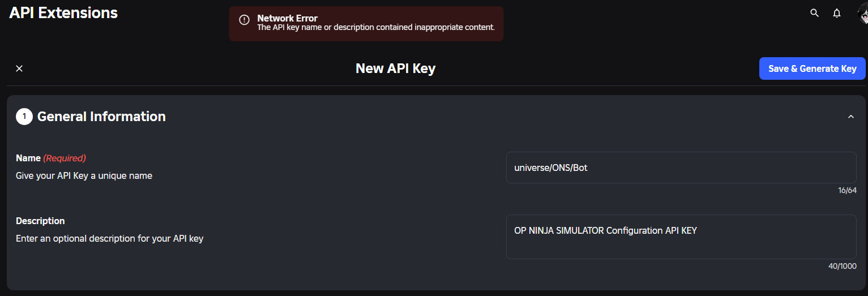Click the 16/64 character counter
The width and height of the screenshot is (868, 296).
pos(847,191)
